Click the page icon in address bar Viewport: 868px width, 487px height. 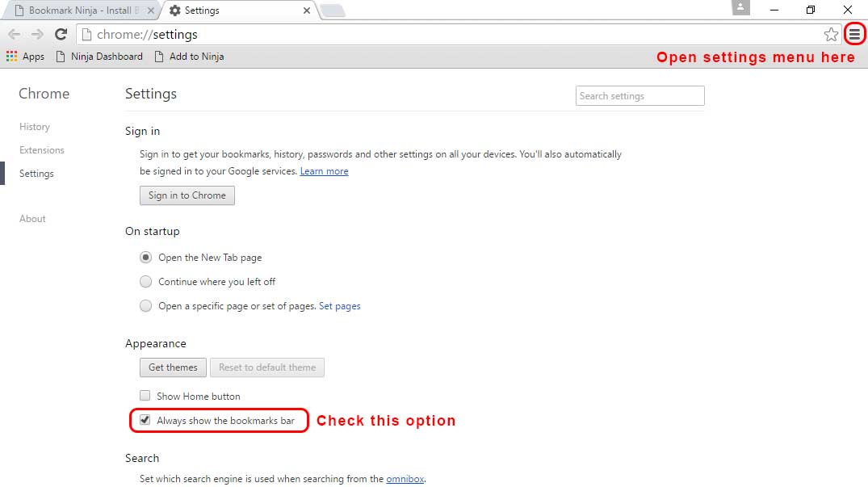coord(86,34)
